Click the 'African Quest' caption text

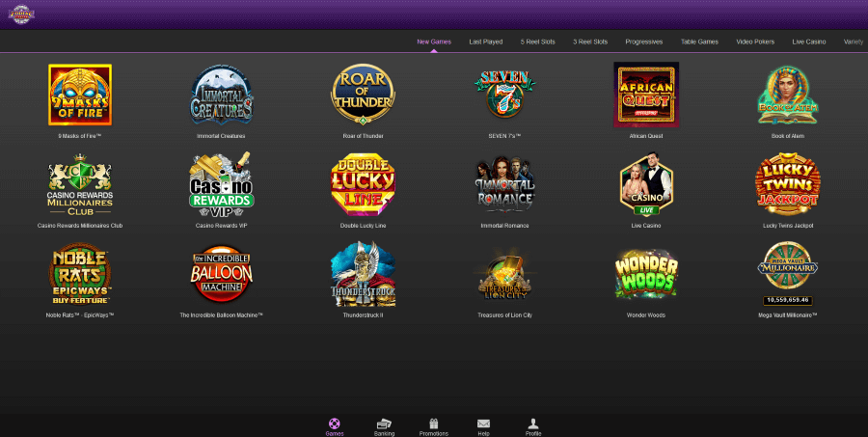646,136
